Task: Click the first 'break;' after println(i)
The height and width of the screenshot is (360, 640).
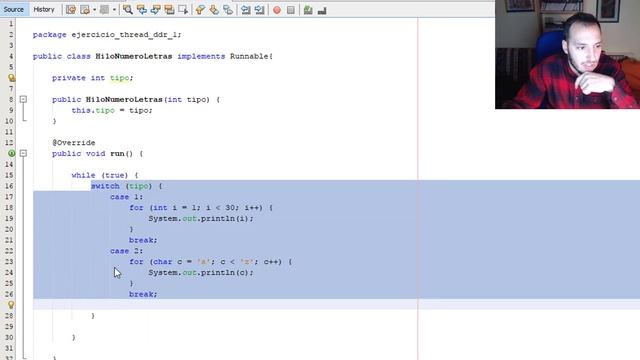Action: (x=143, y=240)
